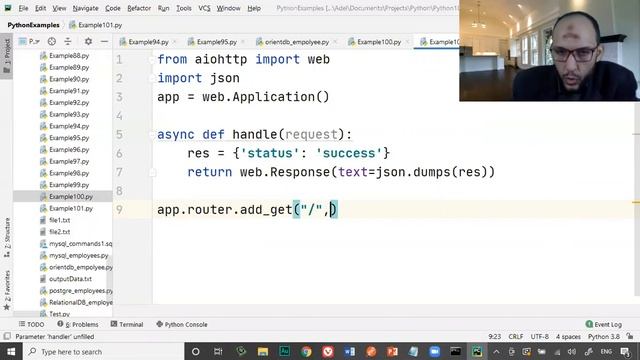Open the Navigate menu
This screenshot has width=640, height=360.
pos(85,8)
